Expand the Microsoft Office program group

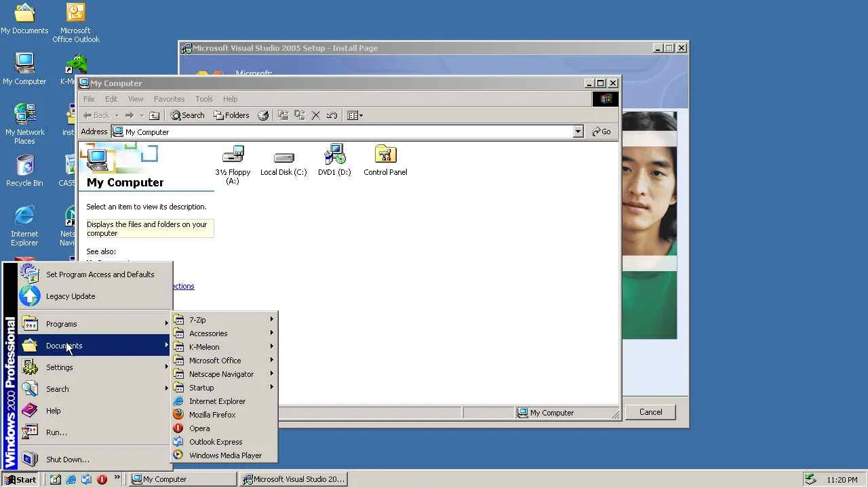pyautogui.click(x=224, y=361)
